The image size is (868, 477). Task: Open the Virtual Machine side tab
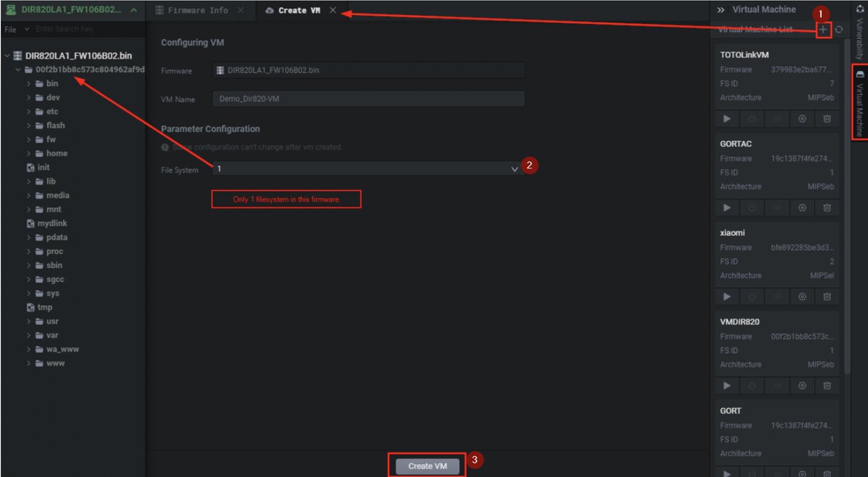[859, 103]
